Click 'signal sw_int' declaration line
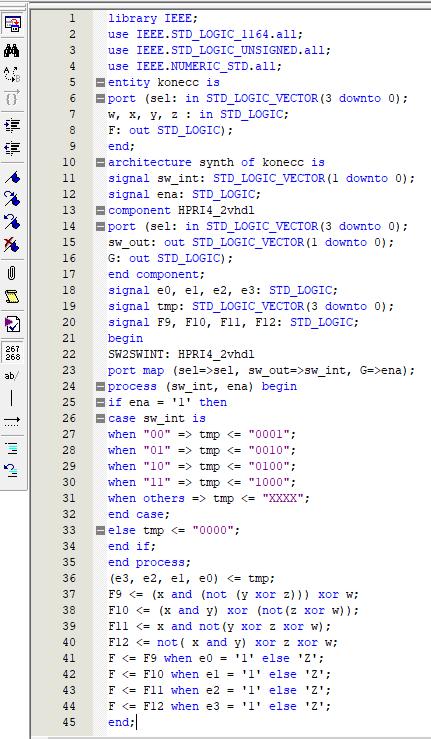 tap(261, 179)
